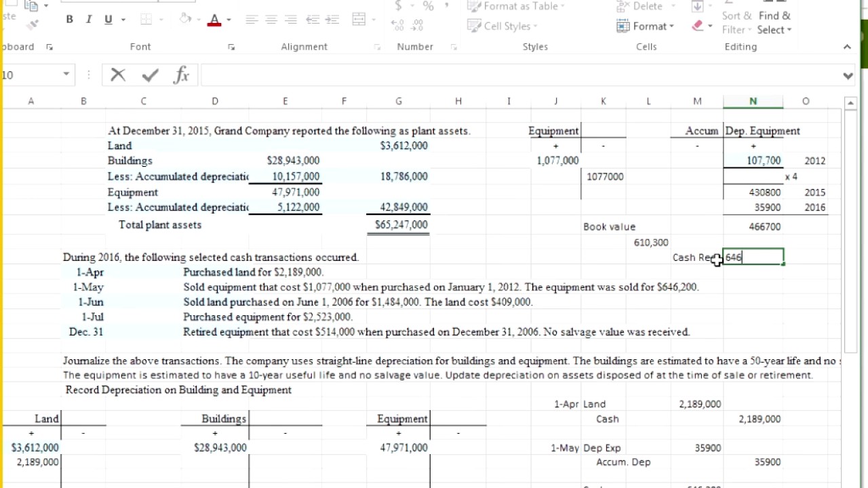Click Dec. 31 date cell

(x=86, y=332)
